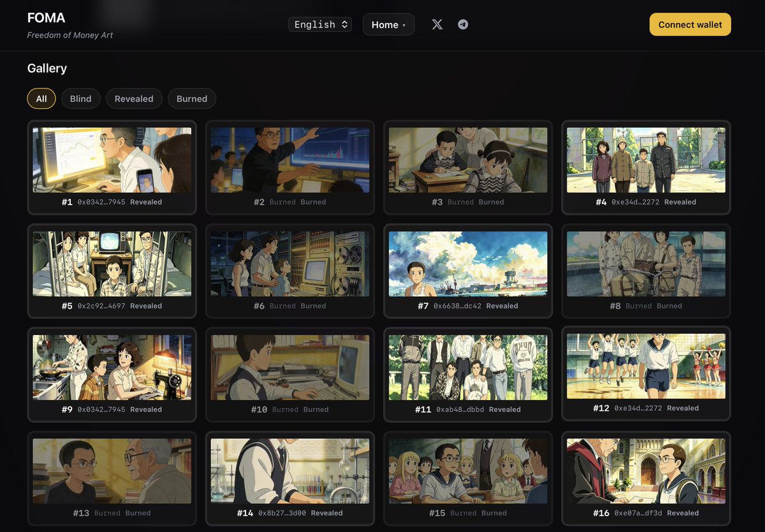This screenshot has height=532, width=765.
Task: Open artwork #15 thumbnail image
Action: [x=468, y=471]
